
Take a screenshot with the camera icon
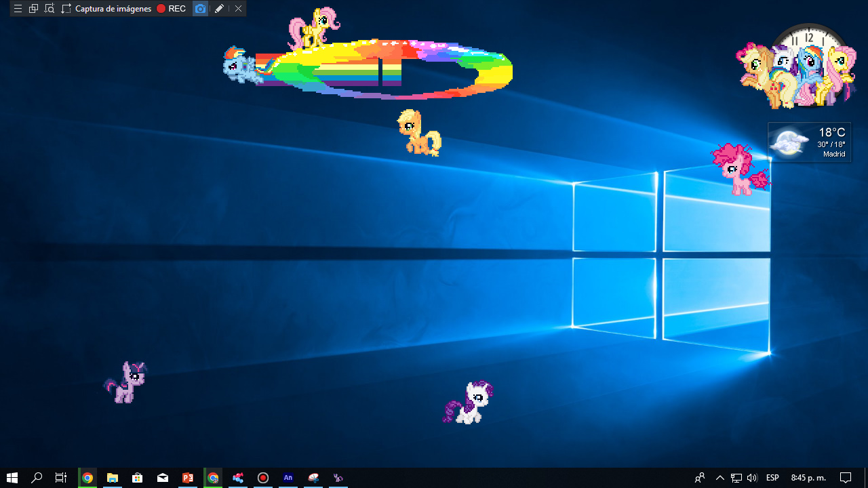pos(201,9)
